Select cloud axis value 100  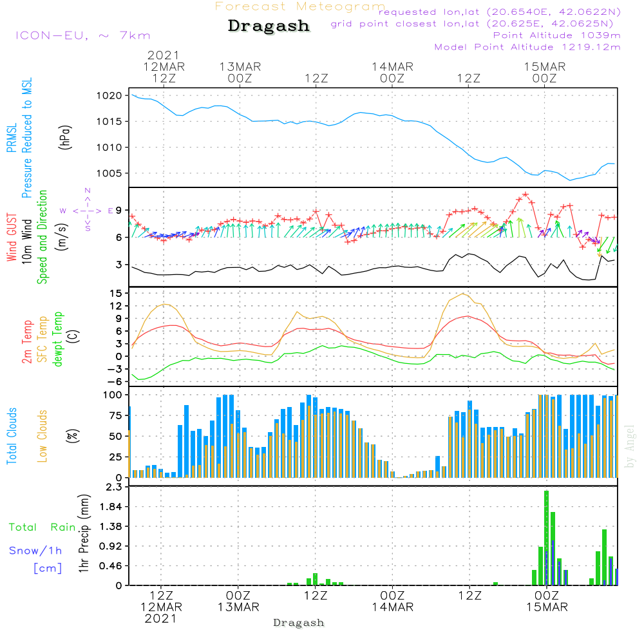pyautogui.click(x=113, y=395)
